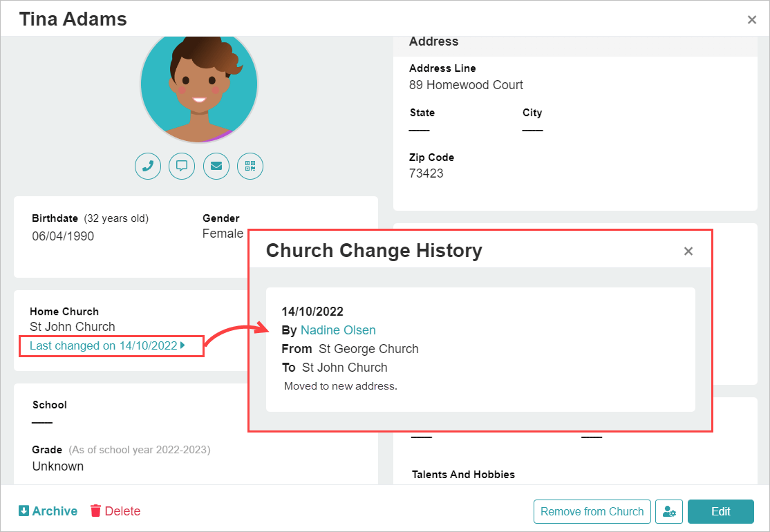Click the St John Church home church value

72,327
